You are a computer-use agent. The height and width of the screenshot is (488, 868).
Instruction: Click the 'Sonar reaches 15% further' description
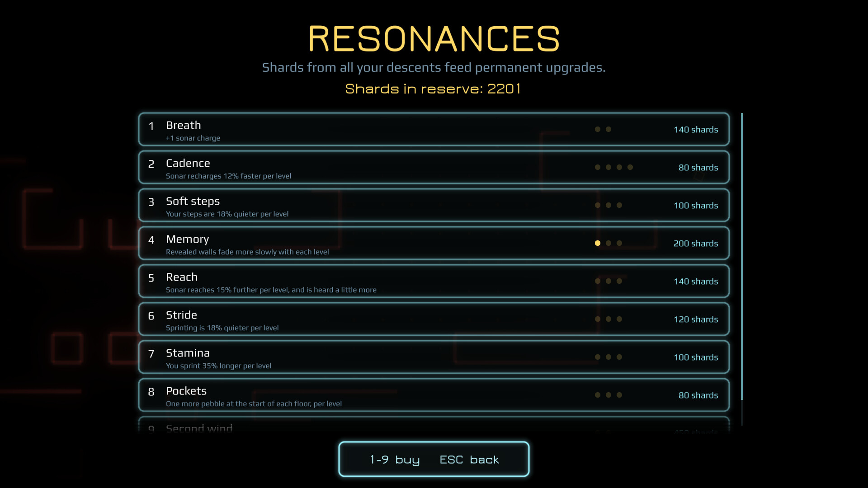(271, 290)
